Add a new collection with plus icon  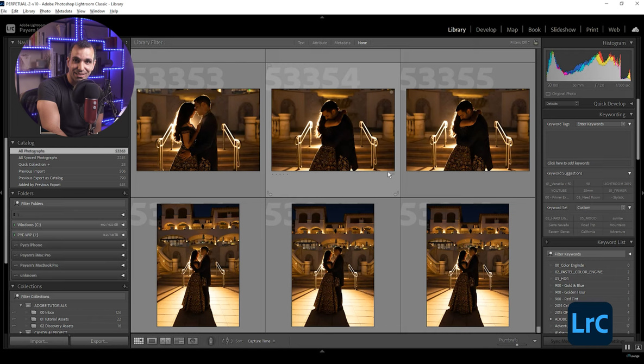(125, 286)
